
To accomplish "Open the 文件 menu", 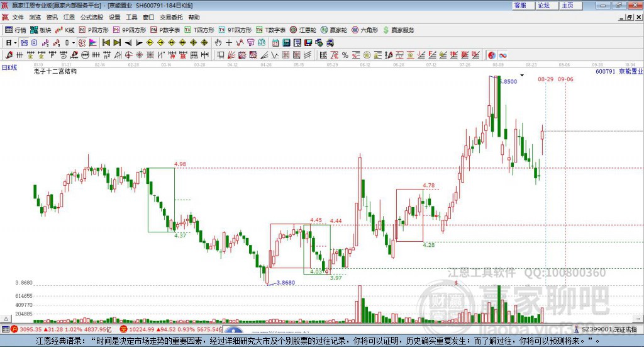I will pyautogui.click(x=18, y=17).
